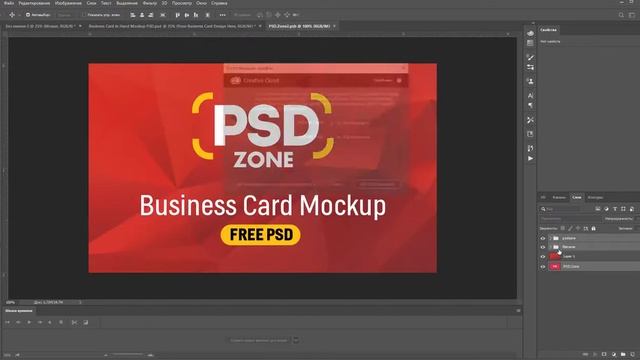Toggle the Автовыбор (Auto-select) checkbox
This screenshot has height=360, width=640.
coord(28,15)
